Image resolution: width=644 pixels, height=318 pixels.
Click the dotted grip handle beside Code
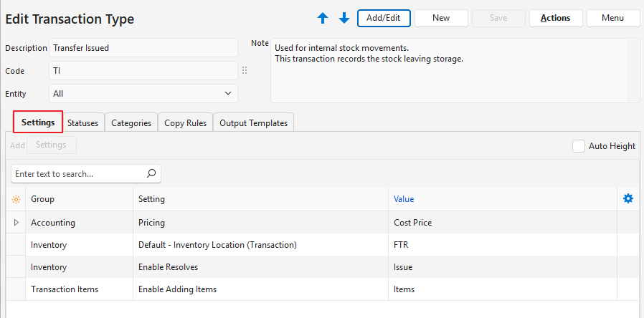click(245, 71)
